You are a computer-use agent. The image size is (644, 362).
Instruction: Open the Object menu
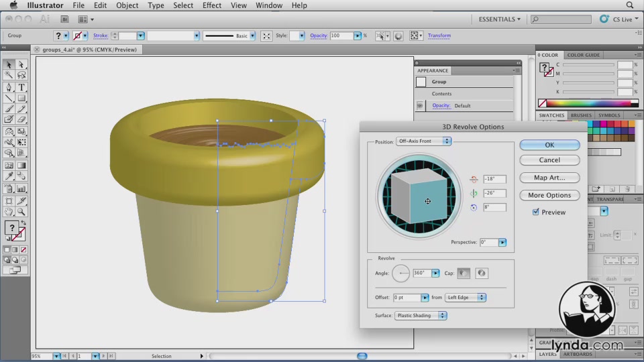[x=127, y=5]
